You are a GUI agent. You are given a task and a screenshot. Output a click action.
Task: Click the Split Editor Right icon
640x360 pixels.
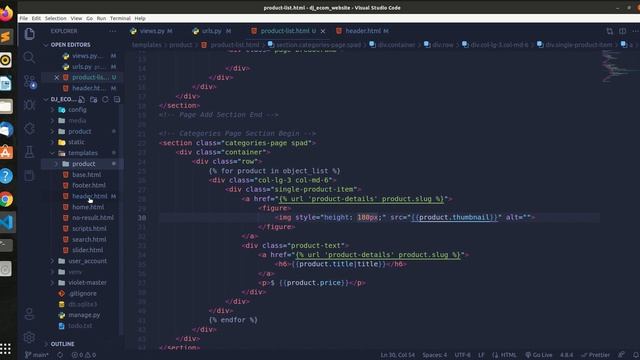coord(622,31)
